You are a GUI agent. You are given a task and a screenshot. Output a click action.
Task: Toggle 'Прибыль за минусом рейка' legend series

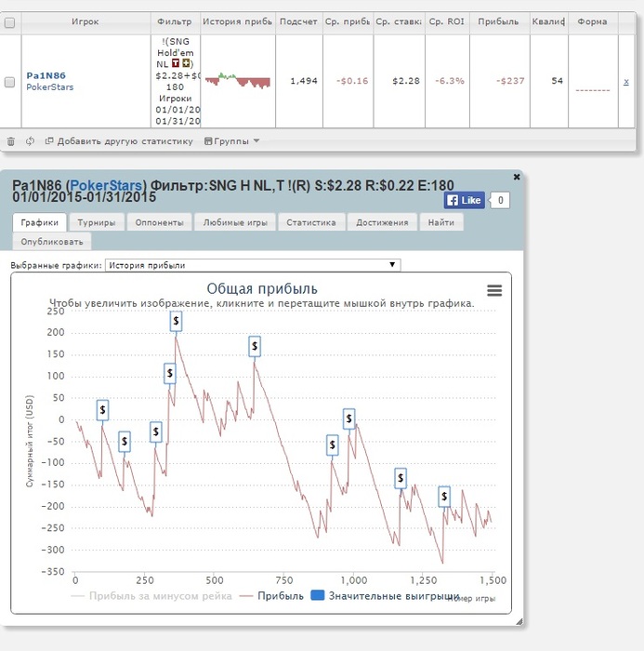click(x=151, y=596)
